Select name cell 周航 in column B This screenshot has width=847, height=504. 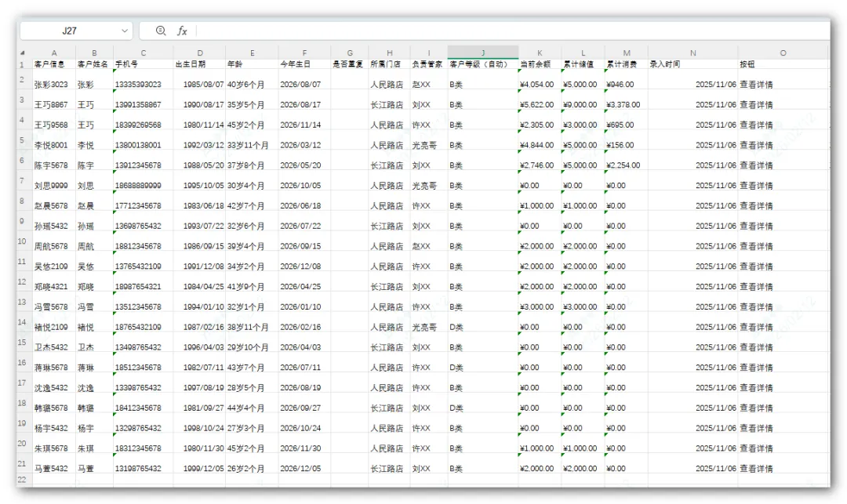[x=95, y=241]
